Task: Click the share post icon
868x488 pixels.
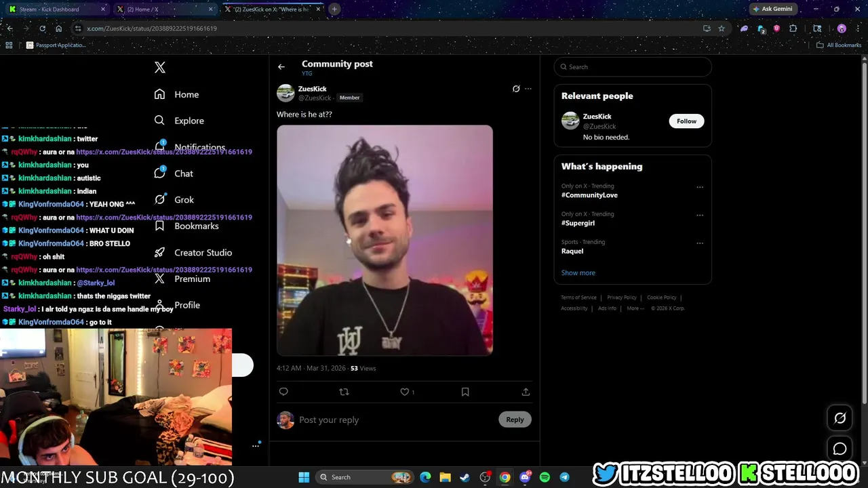Action: point(526,392)
